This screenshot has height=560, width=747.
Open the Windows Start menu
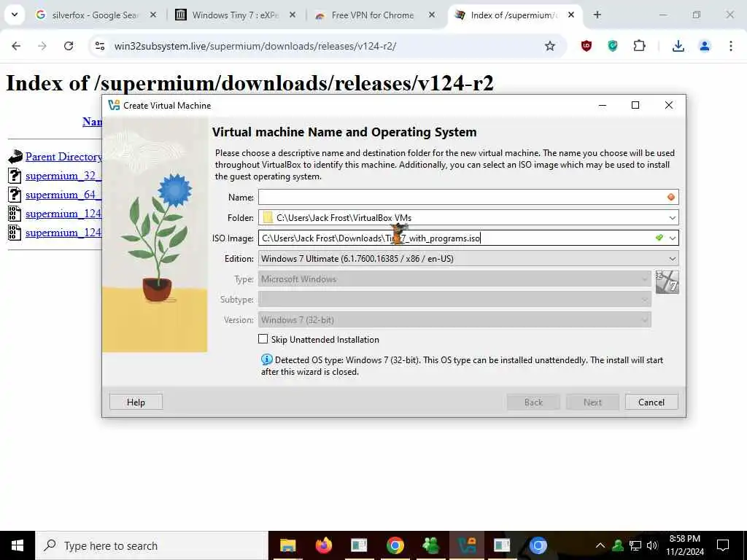click(x=18, y=545)
